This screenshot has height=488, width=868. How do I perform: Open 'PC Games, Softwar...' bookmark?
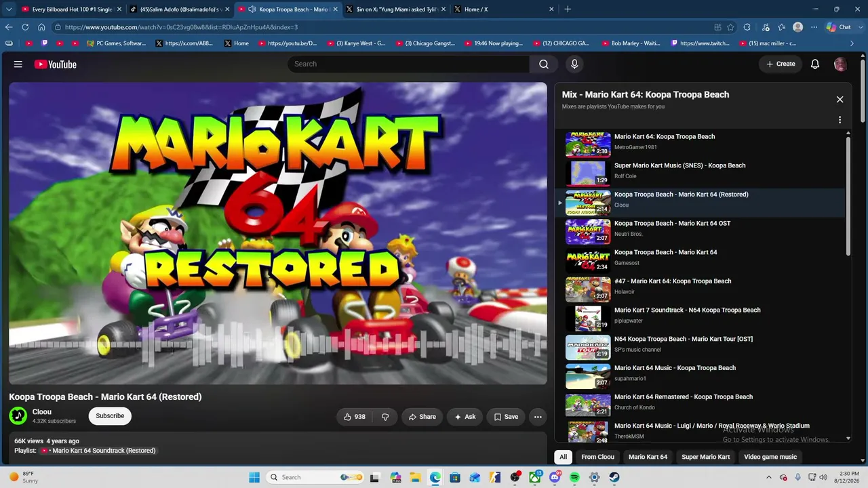tap(116, 43)
